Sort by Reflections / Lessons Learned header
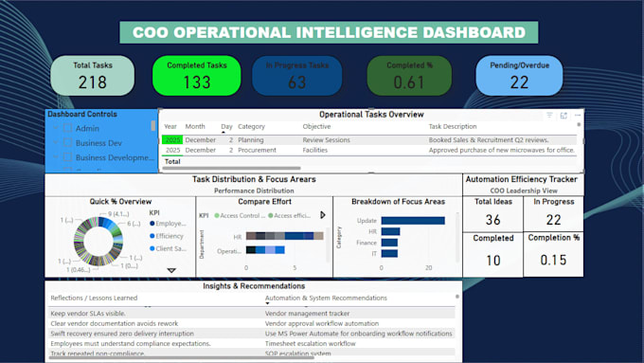 [94, 298]
